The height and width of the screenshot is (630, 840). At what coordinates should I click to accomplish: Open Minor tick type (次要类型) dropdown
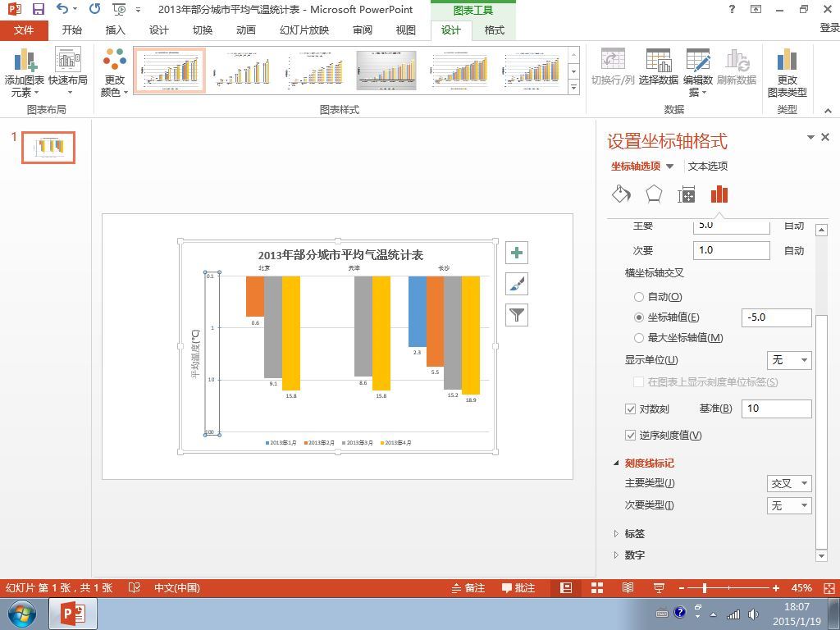(x=789, y=505)
